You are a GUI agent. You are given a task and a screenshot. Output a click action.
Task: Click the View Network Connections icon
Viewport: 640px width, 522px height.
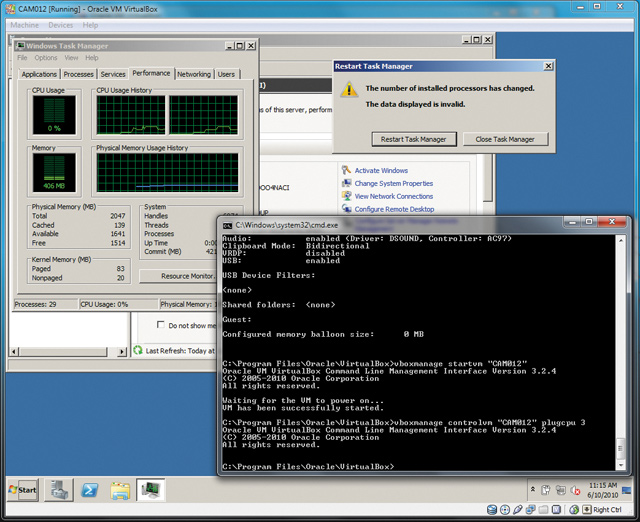347,196
